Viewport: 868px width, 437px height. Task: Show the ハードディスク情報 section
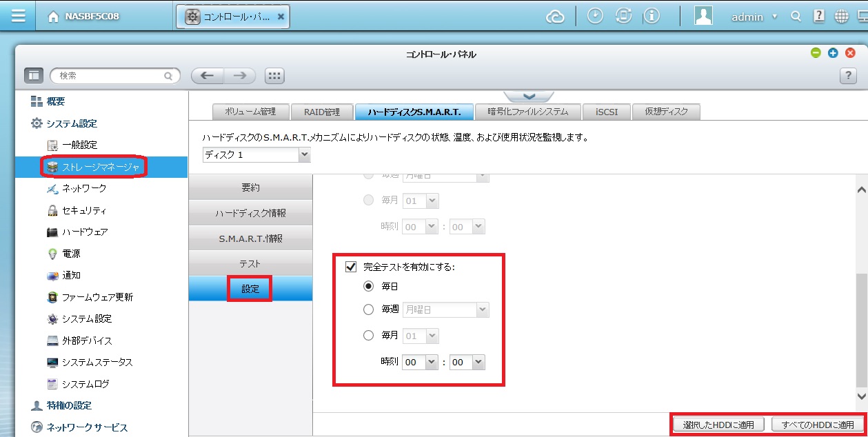[251, 213]
